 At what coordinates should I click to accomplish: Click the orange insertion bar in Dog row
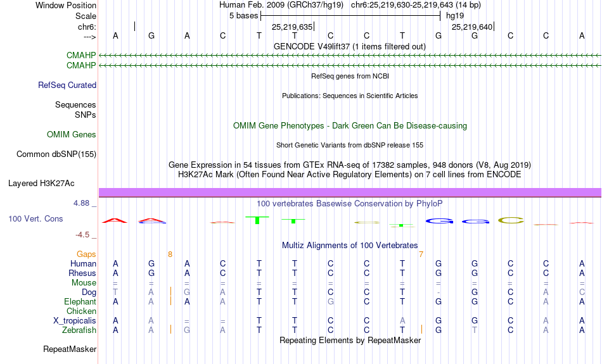tap(170, 291)
